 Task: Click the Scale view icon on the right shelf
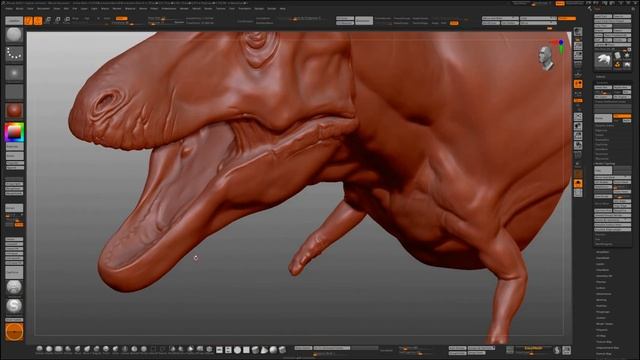pyautogui.click(x=578, y=136)
